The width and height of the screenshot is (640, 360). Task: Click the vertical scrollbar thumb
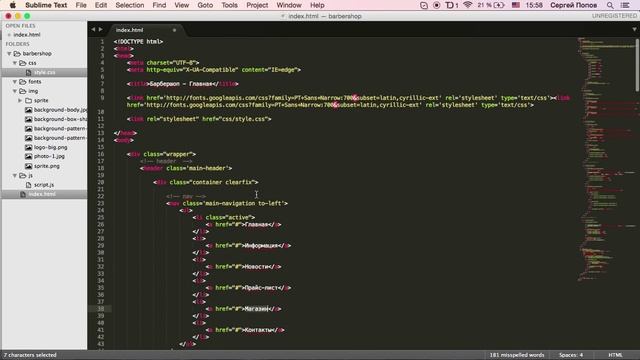(x=637, y=64)
